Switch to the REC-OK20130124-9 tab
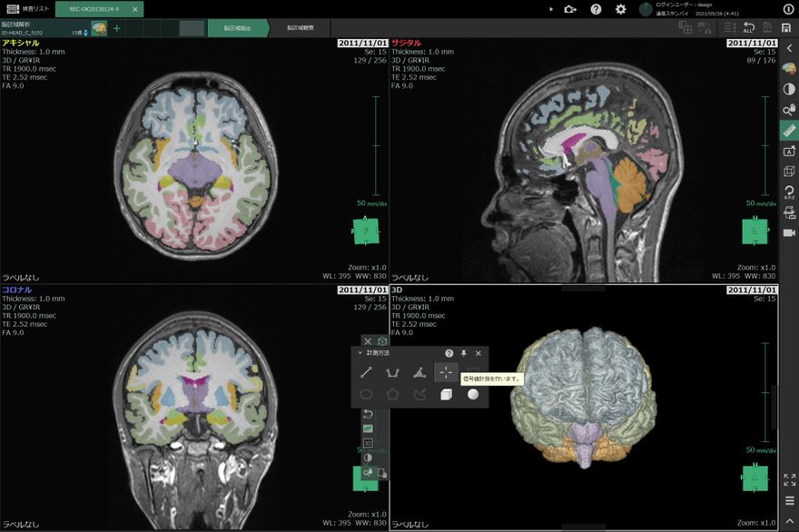 94,9
